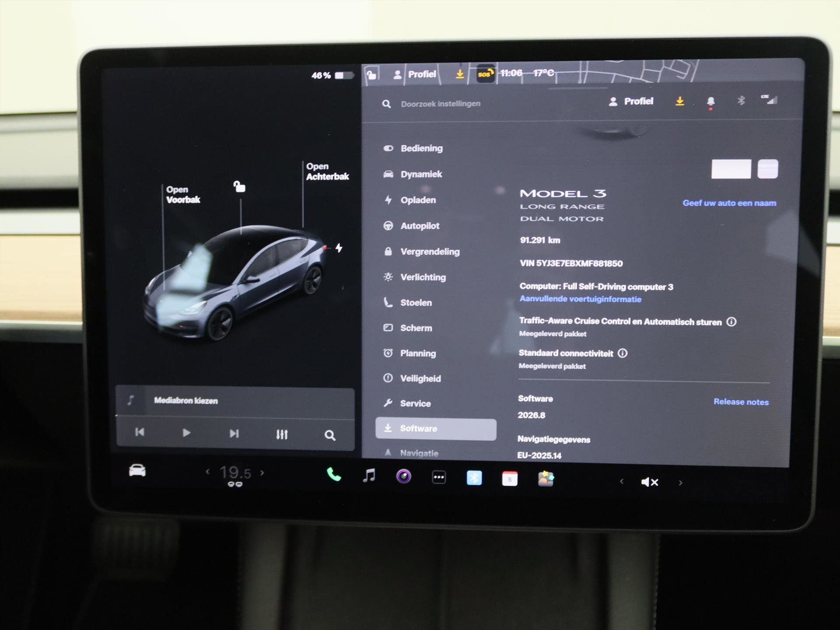Open the media equalizer sliders icon
840x630 pixels.
tap(282, 434)
